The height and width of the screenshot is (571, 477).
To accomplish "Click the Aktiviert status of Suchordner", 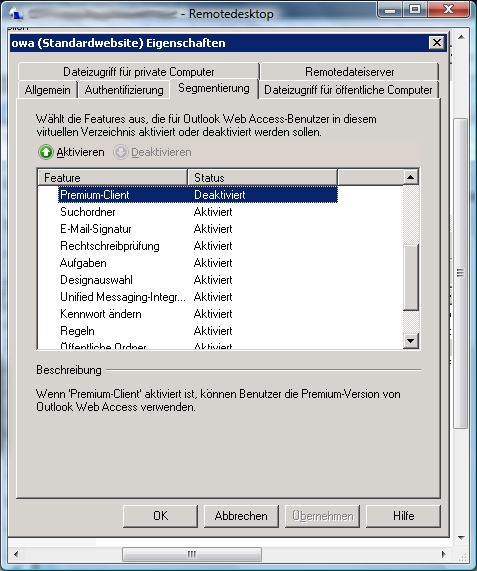I will click(x=213, y=212).
